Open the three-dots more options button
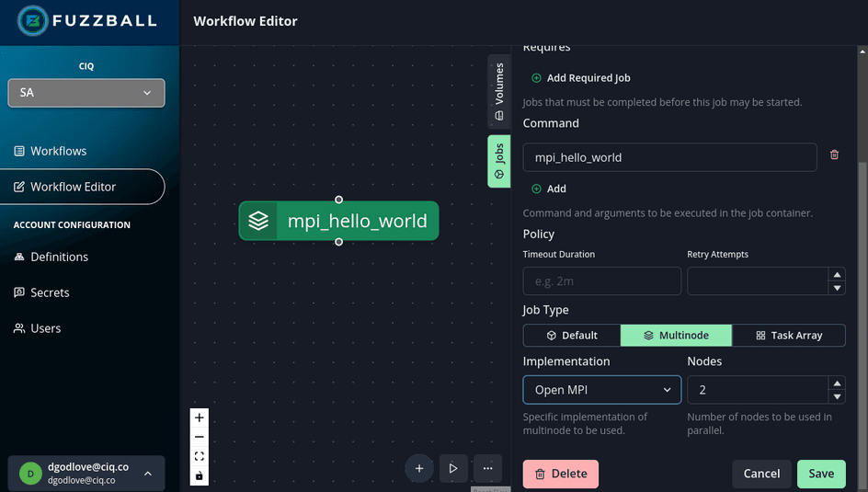The height and width of the screenshot is (492, 868). [x=488, y=468]
